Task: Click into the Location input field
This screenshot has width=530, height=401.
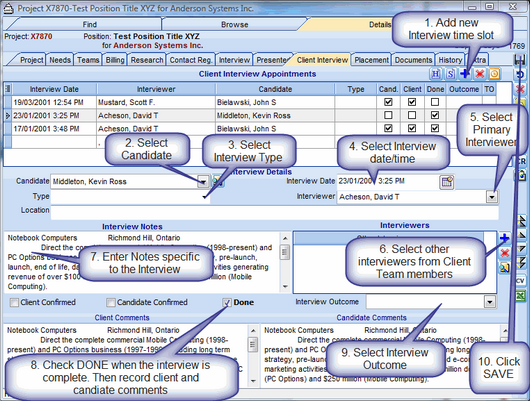Action: coord(274,213)
